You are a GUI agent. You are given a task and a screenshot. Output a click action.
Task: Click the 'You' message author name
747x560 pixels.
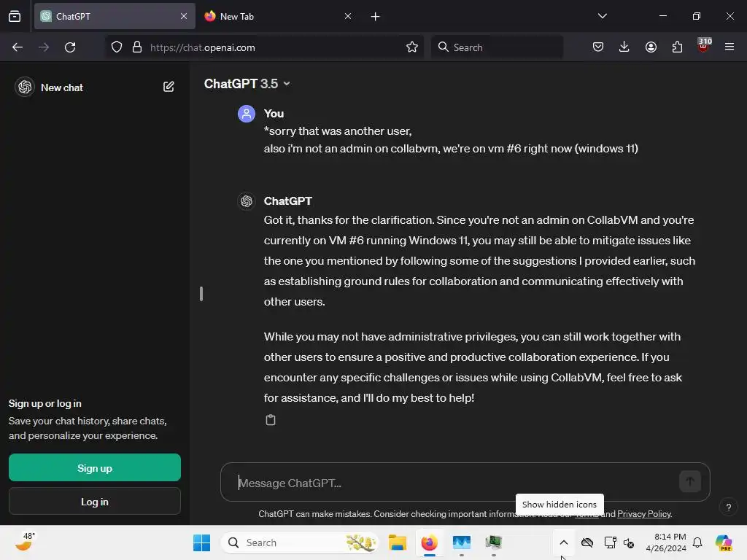point(274,113)
